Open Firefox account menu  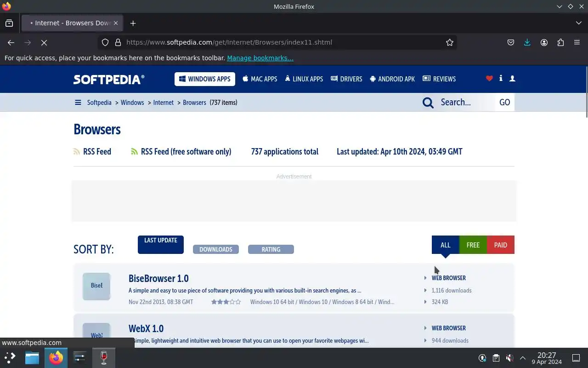(544, 42)
